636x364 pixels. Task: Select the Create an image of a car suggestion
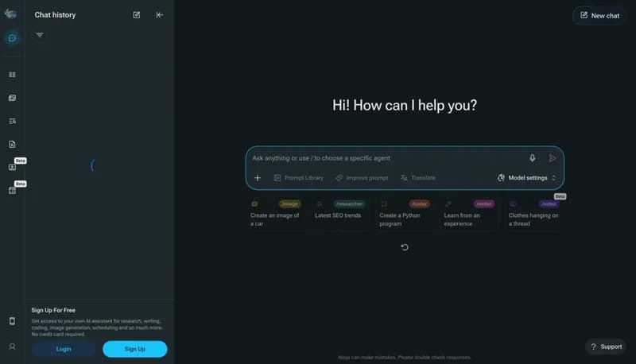point(275,214)
